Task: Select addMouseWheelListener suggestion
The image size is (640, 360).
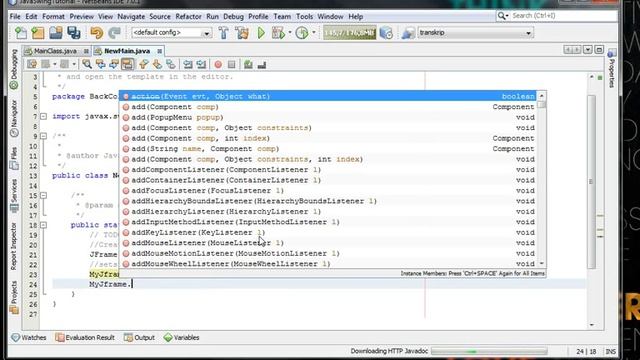Action: 329,264
